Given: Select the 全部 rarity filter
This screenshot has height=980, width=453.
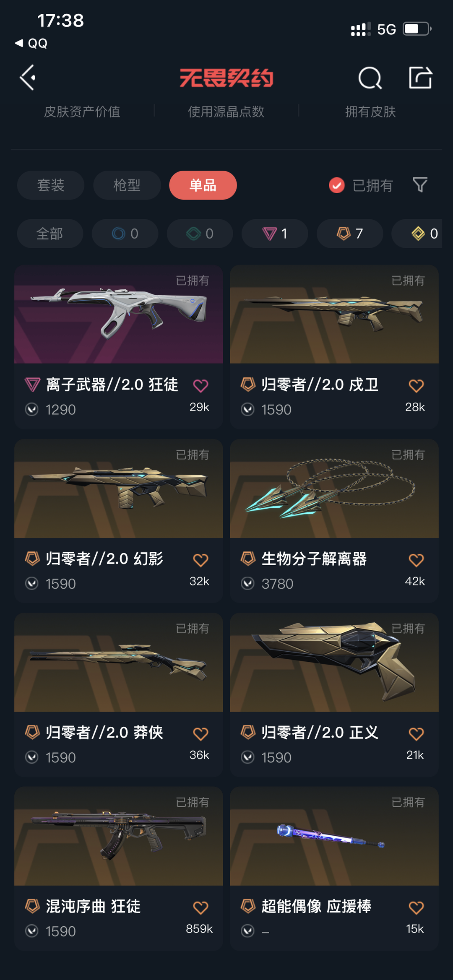Looking at the screenshot, I should pos(50,234).
